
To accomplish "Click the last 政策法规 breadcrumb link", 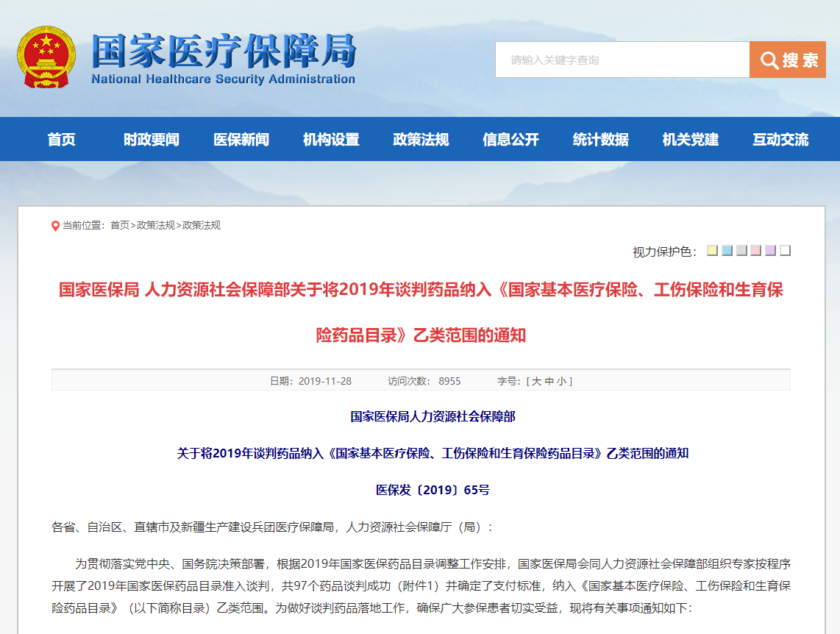I will tap(202, 226).
